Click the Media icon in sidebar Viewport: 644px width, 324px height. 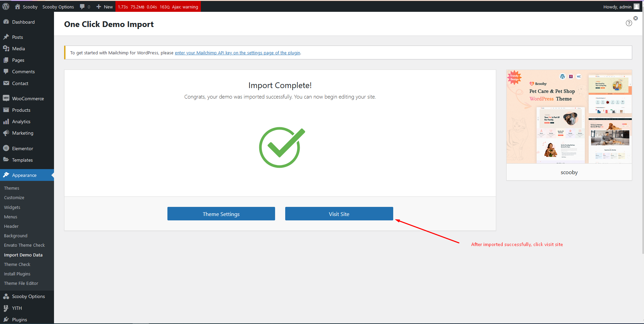[x=6, y=49]
